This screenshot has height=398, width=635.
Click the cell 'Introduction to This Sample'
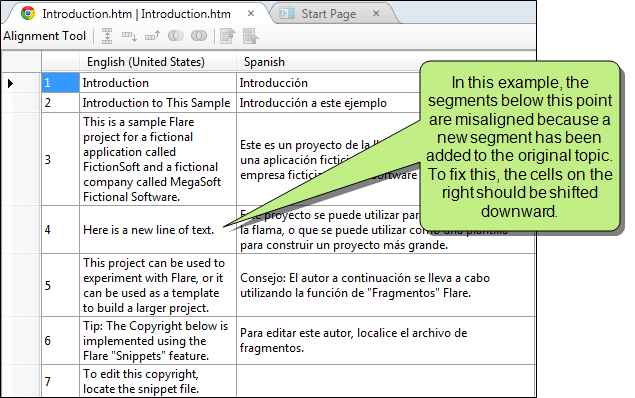point(158,103)
